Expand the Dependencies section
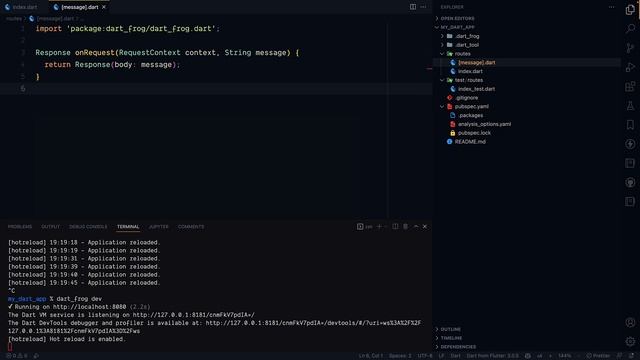640x360 pixels. [458, 347]
